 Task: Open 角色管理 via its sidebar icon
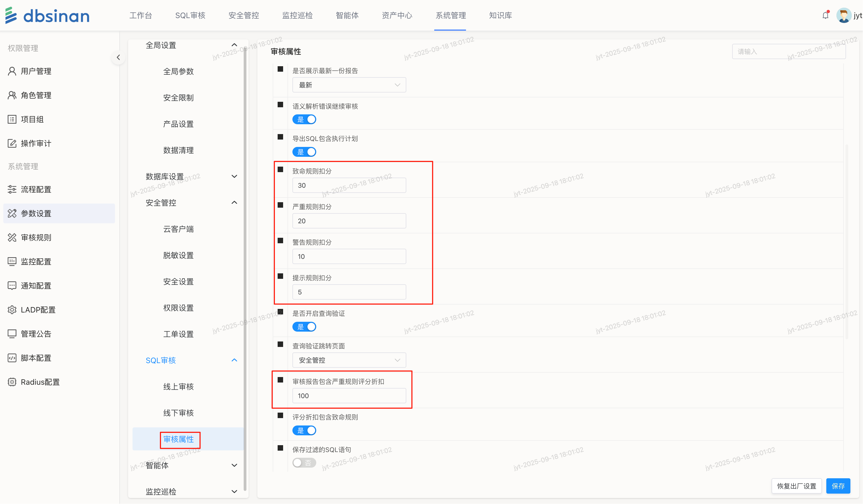pos(12,95)
